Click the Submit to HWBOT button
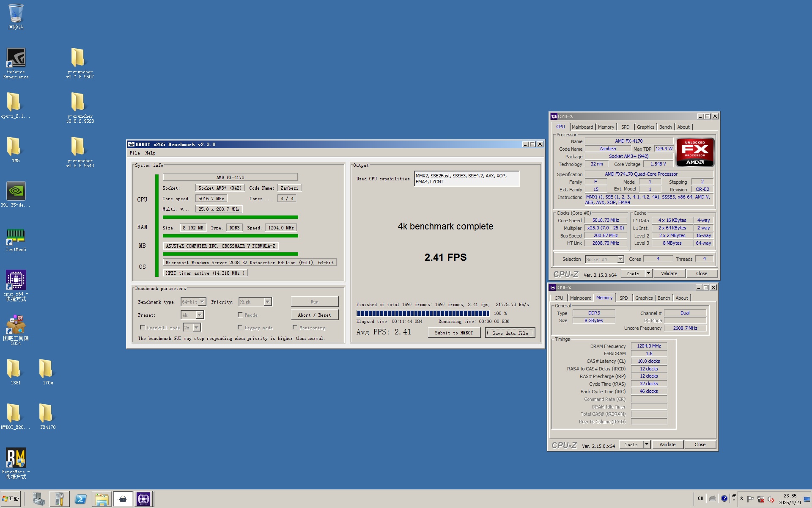Screen dimensions: 812x508 (x=454, y=333)
